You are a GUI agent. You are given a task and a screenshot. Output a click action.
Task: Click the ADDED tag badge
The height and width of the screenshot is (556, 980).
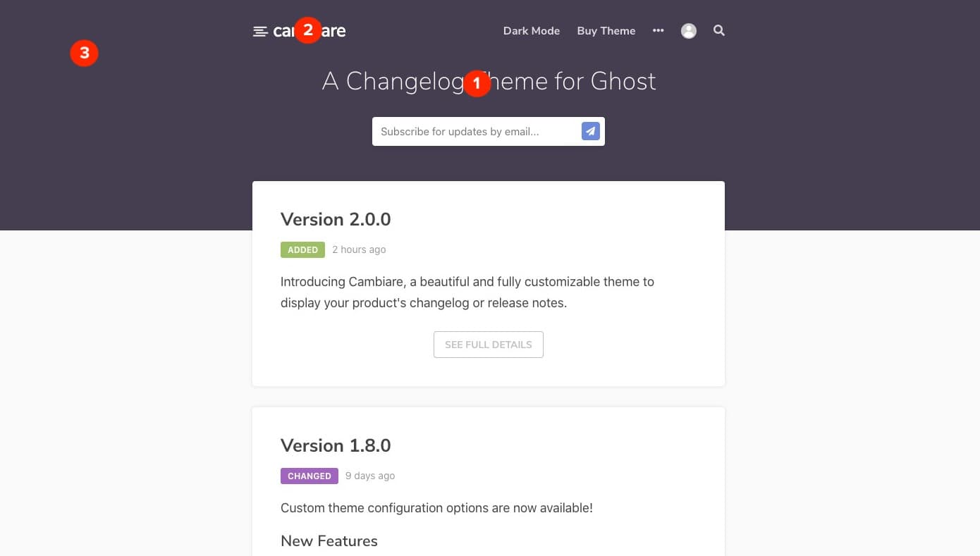(302, 249)
